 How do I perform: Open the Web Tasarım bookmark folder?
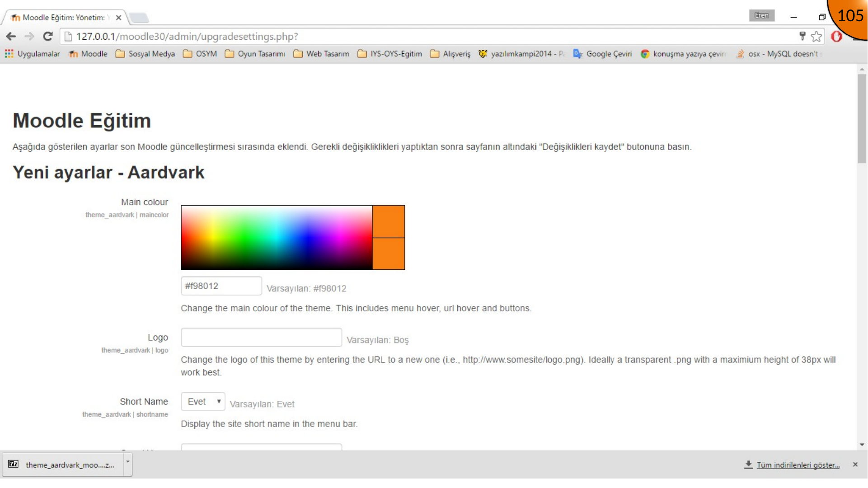coord(321,54)
